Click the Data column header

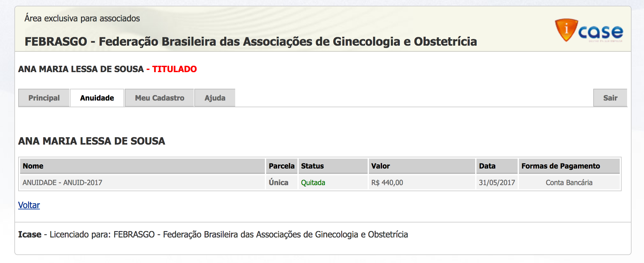(x=487, y=166)
